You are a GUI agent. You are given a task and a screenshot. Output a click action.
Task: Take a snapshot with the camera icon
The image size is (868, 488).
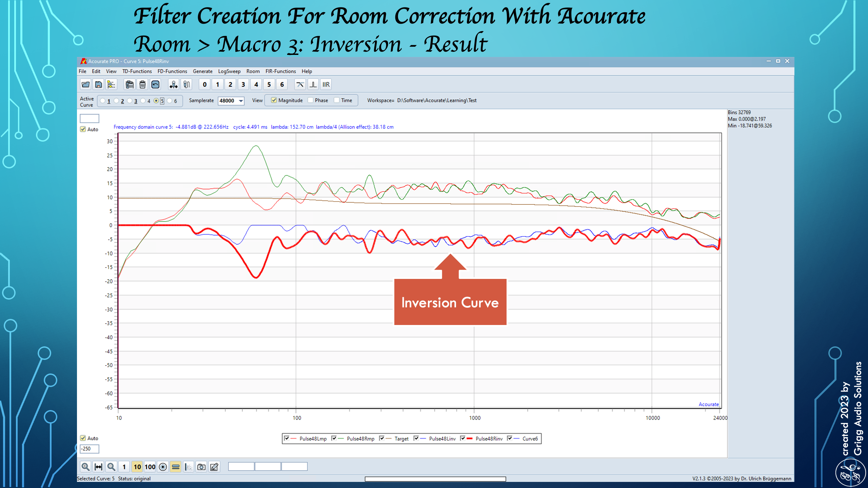coord(201,467)
